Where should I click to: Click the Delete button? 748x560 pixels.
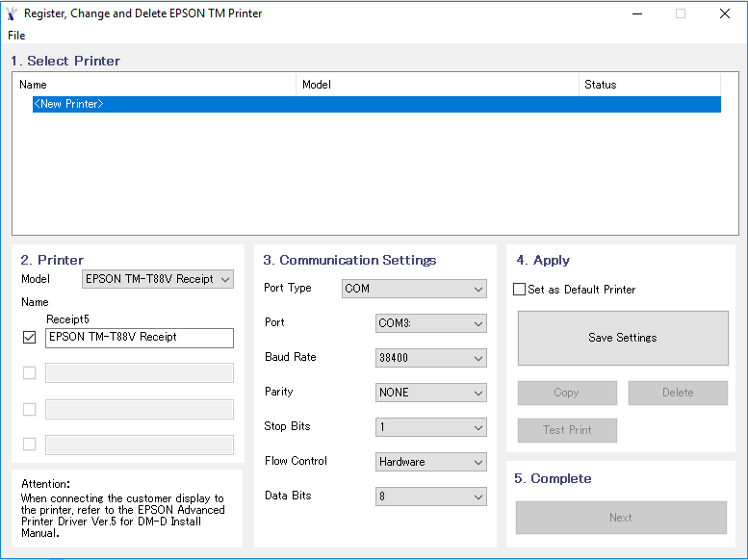[678, 393]
